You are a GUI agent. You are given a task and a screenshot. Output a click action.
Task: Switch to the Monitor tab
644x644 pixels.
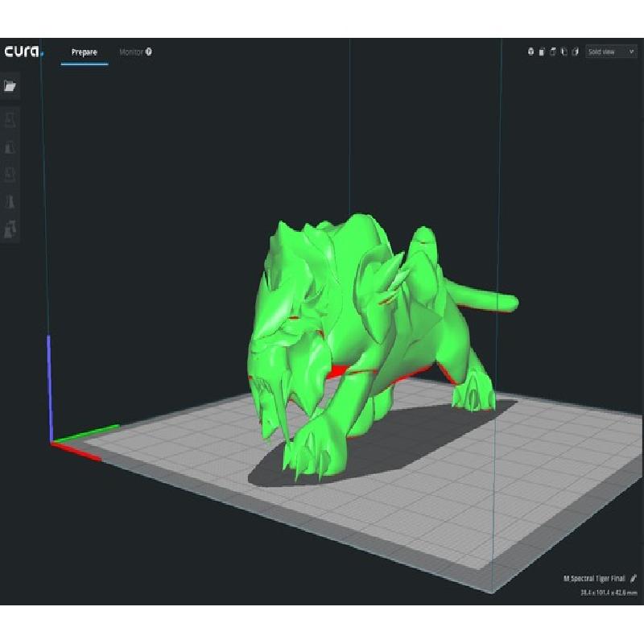135,52
